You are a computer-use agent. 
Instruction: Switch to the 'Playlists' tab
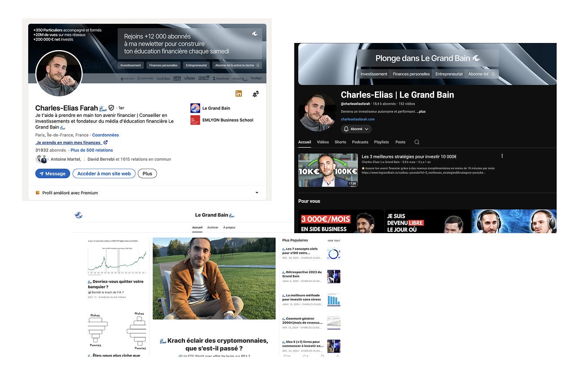coord(382,142)
